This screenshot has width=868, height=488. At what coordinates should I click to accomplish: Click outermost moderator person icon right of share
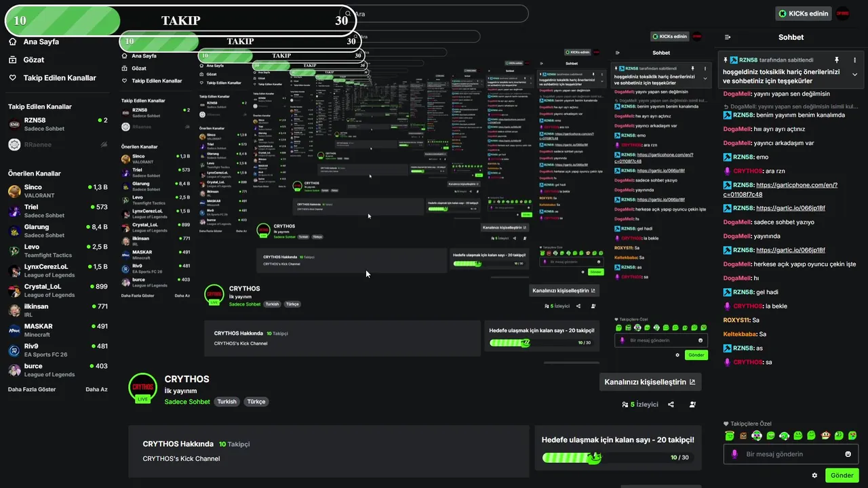point(692,405)
